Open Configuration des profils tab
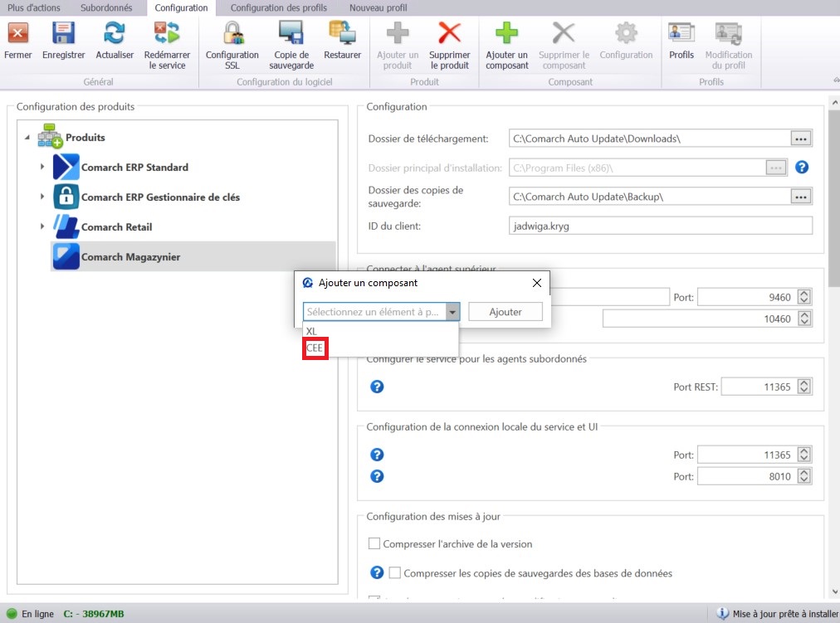Image resolution: width=840 pixels, height=623 pixels. pyautogui.click(x=279, y=8)
